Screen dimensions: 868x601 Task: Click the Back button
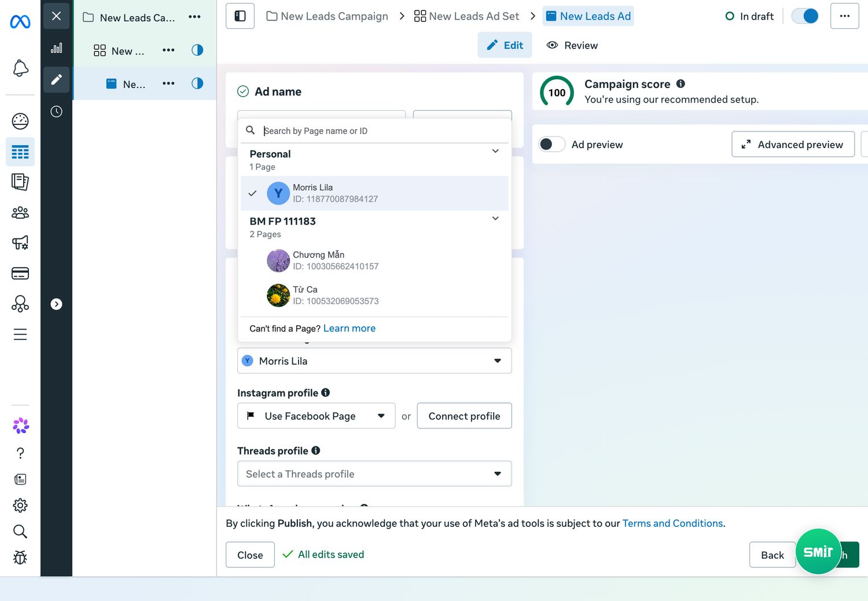[x=773, y=555]
